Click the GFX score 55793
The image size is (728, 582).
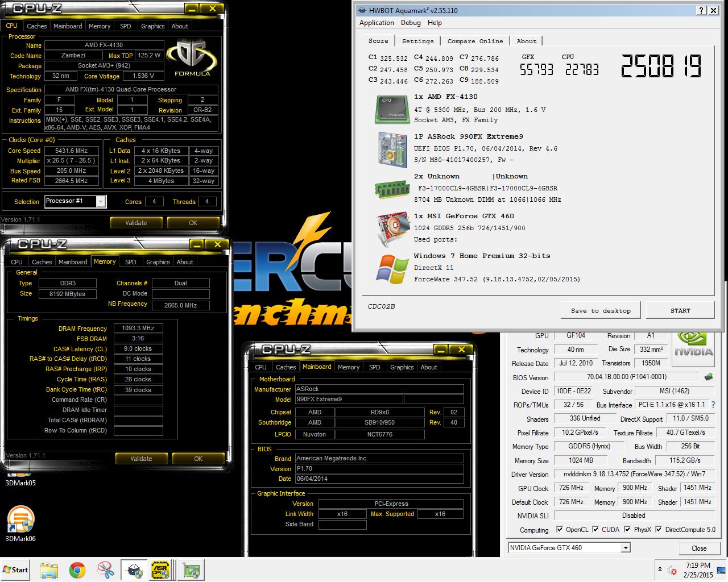tap(536, 69)
